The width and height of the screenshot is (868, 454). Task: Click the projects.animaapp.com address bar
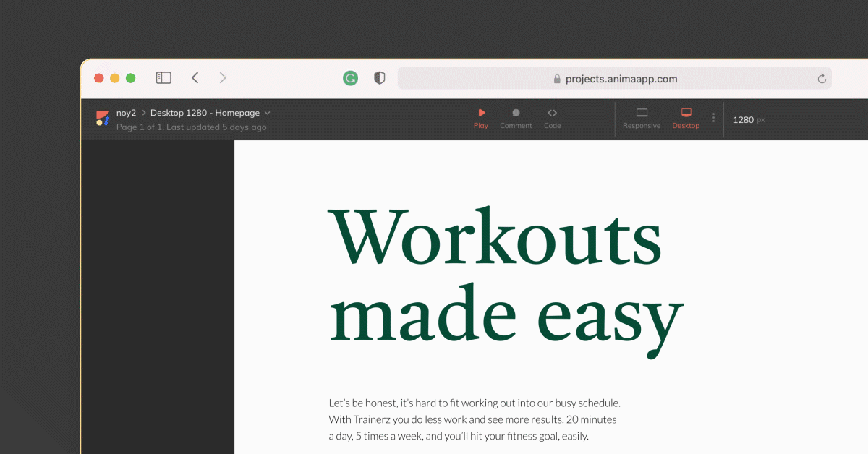coord(614,79)
